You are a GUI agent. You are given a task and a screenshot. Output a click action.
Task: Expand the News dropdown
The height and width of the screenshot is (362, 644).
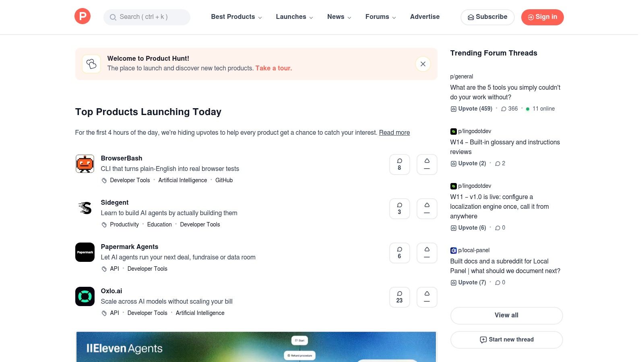click(339, 17)
